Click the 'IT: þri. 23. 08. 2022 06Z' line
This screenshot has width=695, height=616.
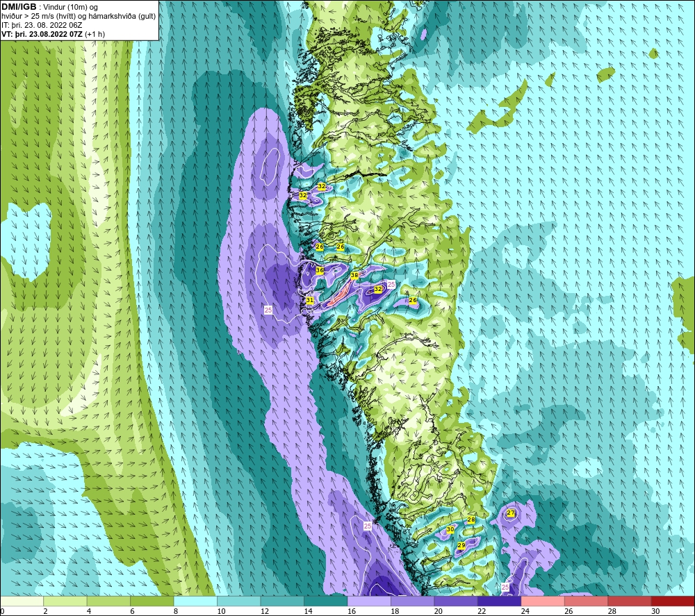pos(42,25)
